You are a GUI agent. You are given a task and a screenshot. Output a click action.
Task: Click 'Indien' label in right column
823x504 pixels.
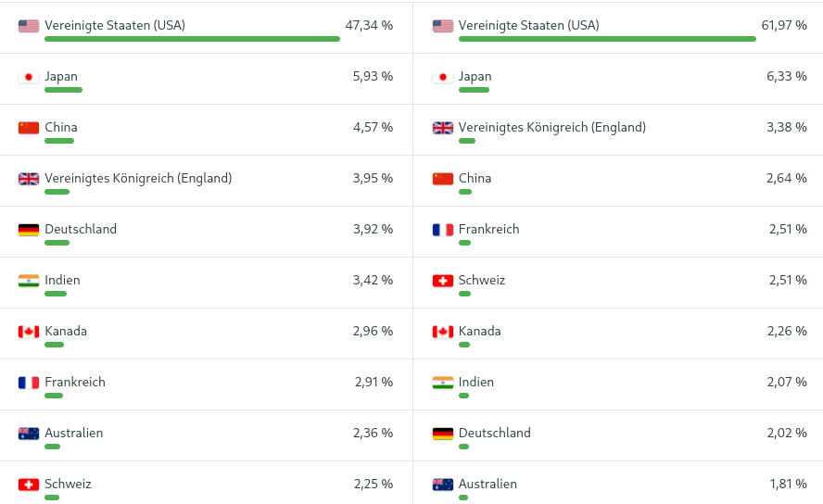pyautogui.click(x=476, y=382)
